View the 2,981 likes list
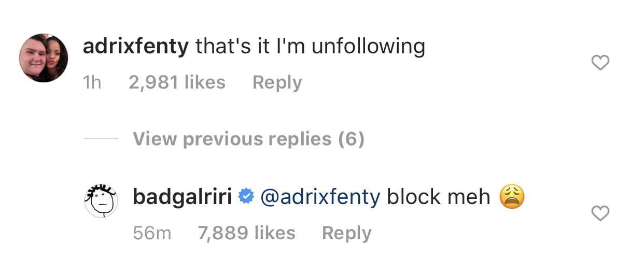The image size is (644, 276). pos(177,83)
